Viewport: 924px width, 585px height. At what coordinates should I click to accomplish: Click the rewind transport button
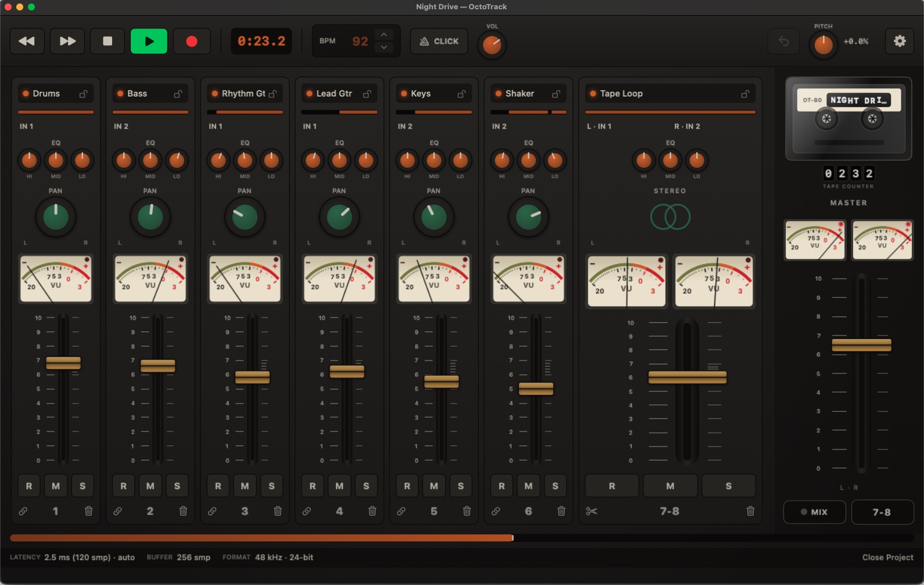27,41
